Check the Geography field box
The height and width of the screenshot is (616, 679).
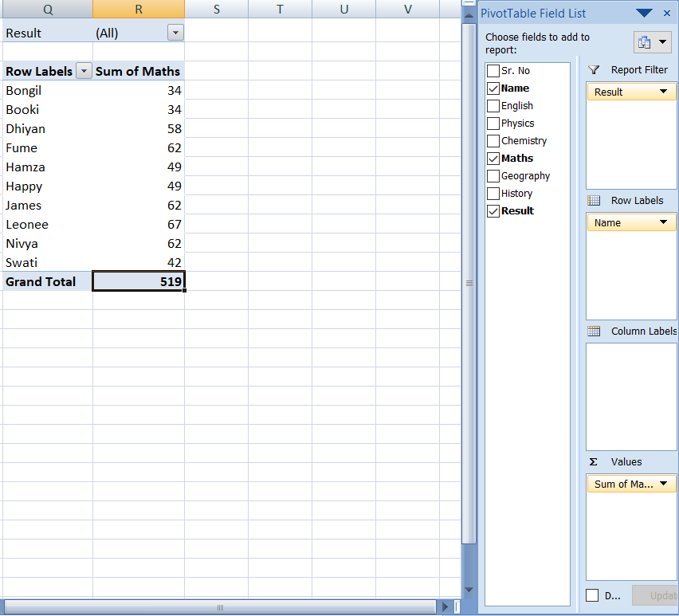click(493, 176)
